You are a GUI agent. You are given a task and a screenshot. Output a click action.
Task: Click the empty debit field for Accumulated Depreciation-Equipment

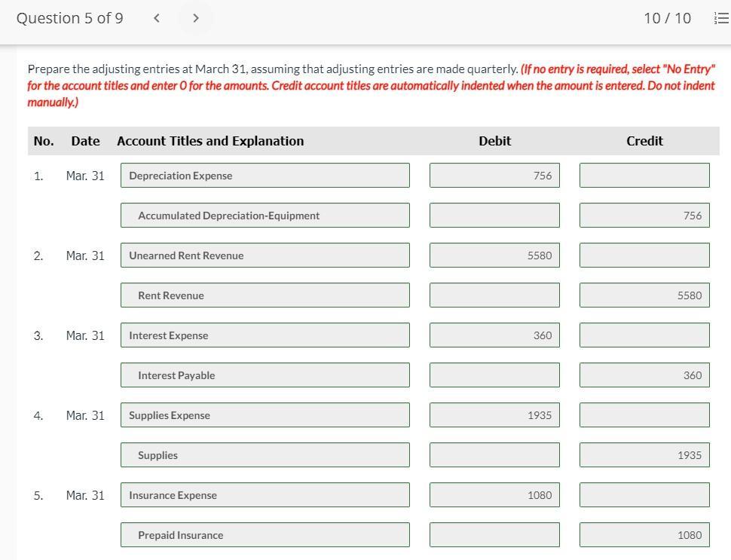[x=494, y=216]
